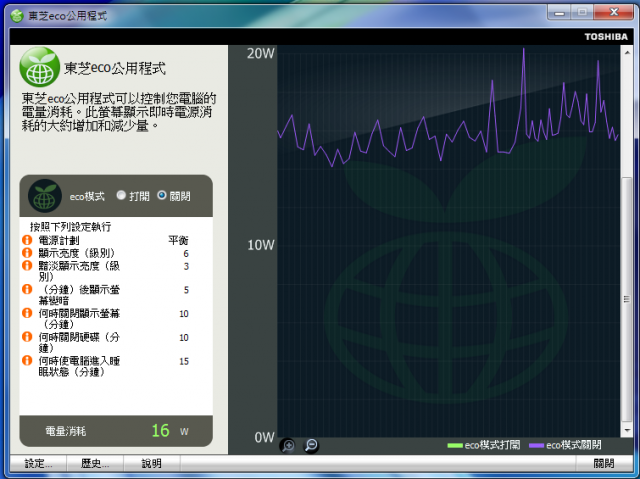Select the 關閉 eco mode radio button
Viewport: 640px width, 479px height.
coord(162,195)
